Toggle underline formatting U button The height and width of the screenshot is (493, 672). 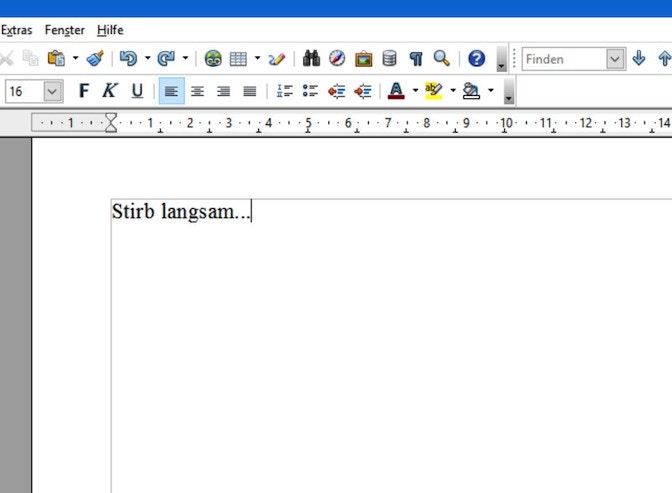(x=137, y=91)
